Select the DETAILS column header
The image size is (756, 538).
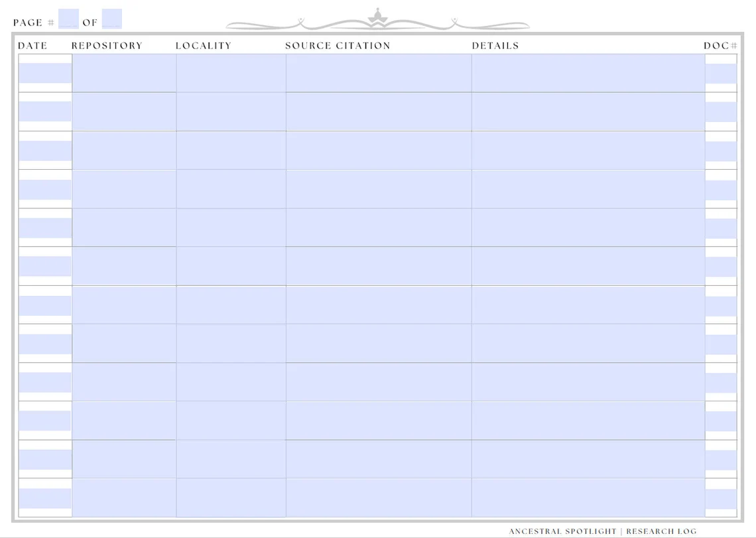click(x=495, y=45)
